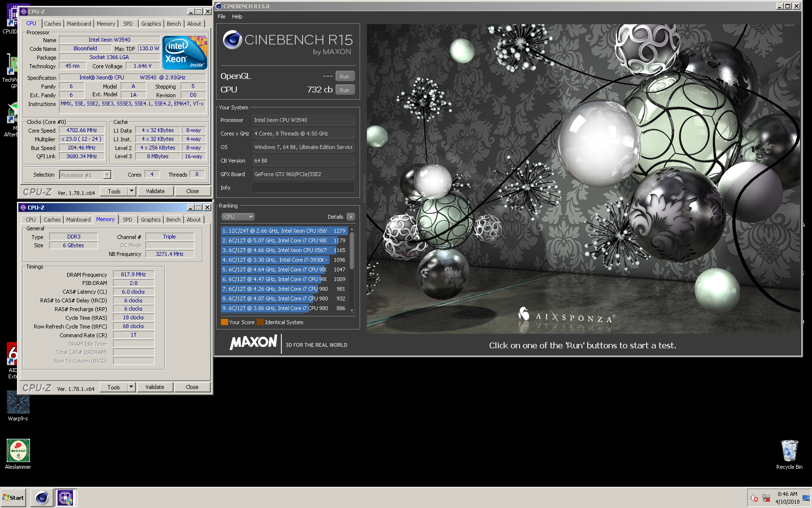812x508 pixels.
Task: Open the Warp9-s desktop icon
Action: pyautogui.click(x=18, y=406)
